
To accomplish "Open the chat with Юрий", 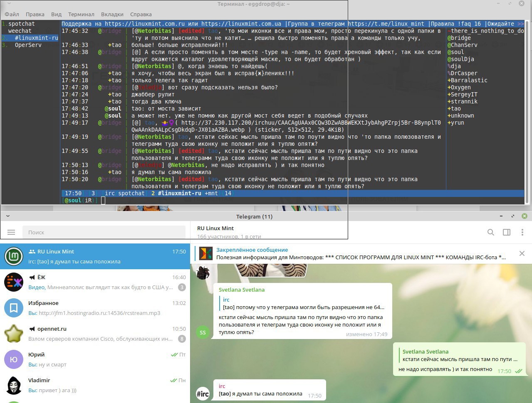I will click(95, 359).
